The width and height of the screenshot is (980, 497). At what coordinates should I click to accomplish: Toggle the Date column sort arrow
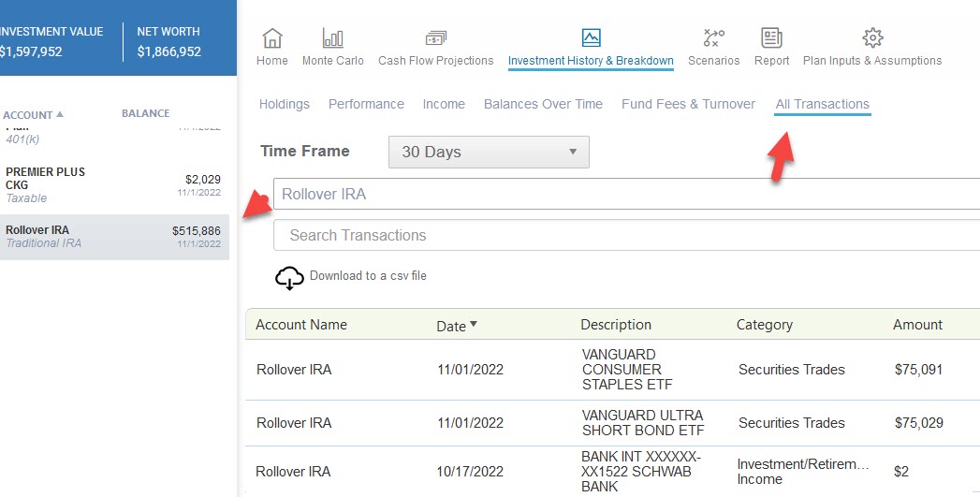pos(473,324)
